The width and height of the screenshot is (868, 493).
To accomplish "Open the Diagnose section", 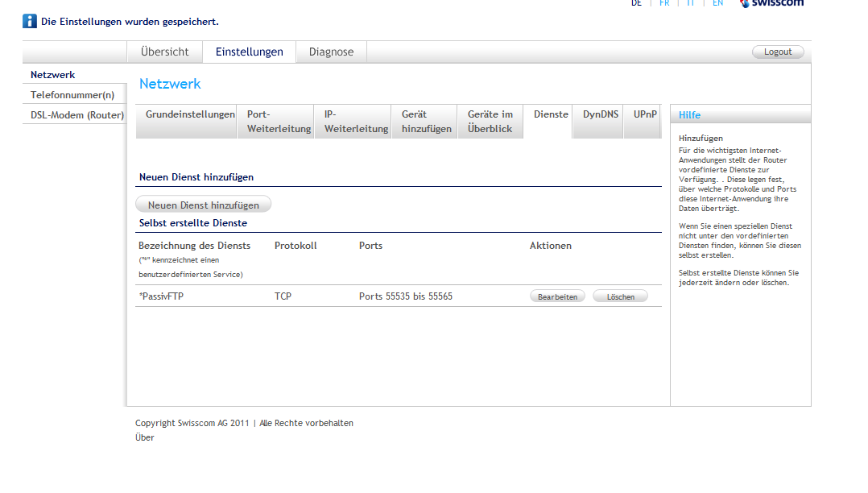I will 331,51.
